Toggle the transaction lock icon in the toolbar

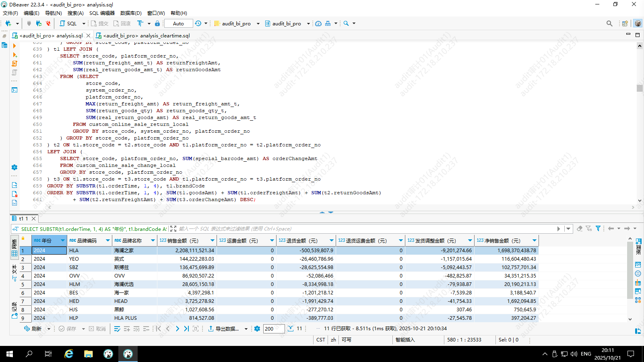click(x=157, y=23)
